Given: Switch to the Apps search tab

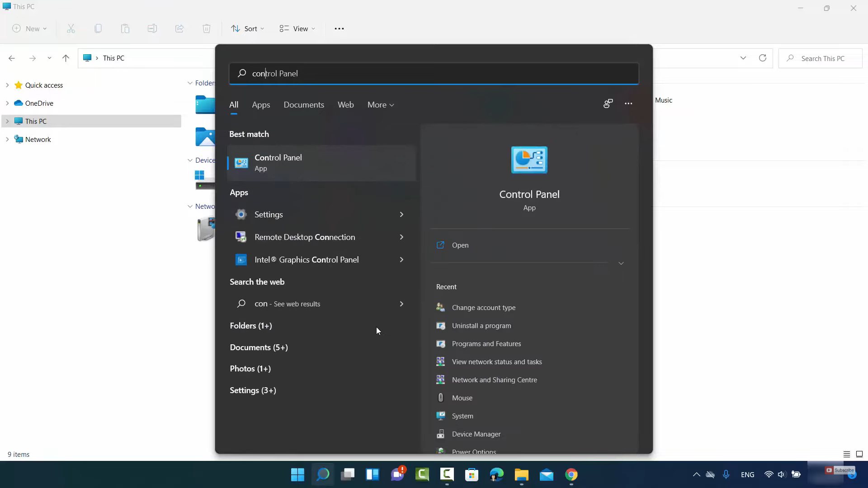Looking at the screenshot, I should point(261,105).
